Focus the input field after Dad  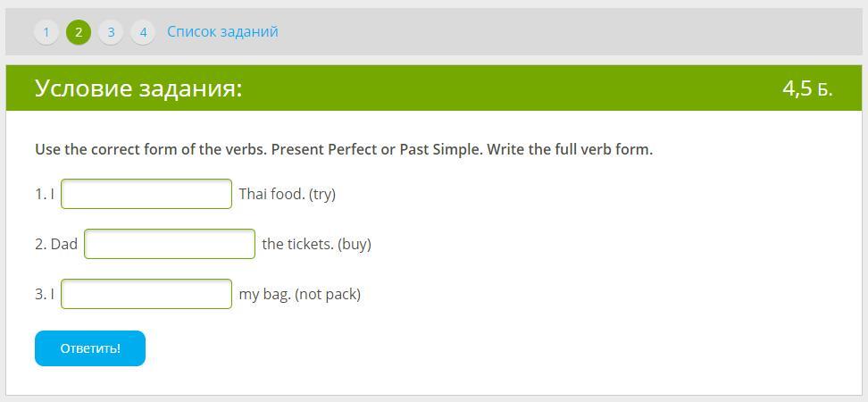point(170,244)
